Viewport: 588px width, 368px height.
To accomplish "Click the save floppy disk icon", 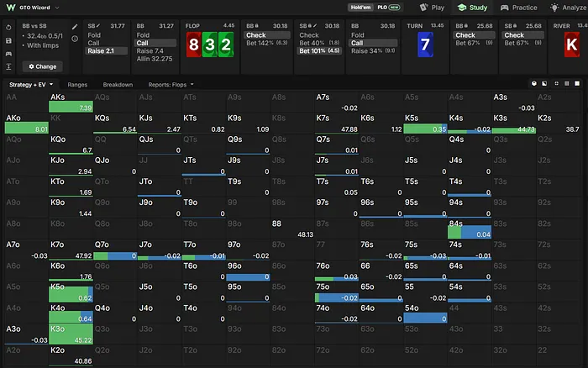I will pyautogui.click(x=8, y=40).
